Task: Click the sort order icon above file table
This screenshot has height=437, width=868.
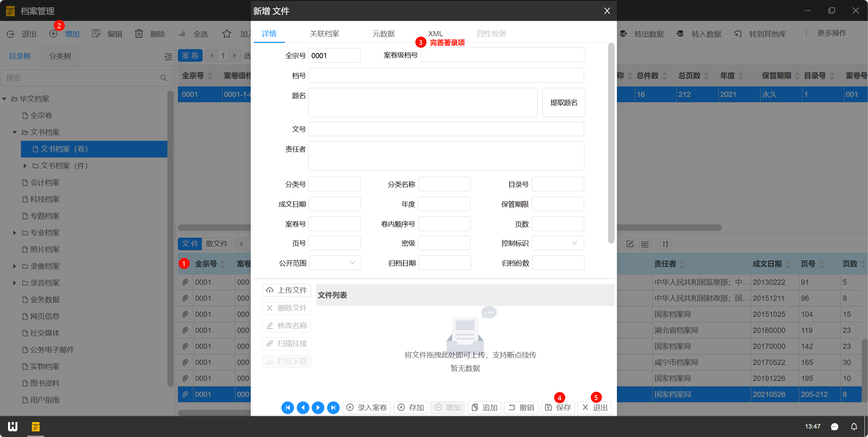Action: 665,244
